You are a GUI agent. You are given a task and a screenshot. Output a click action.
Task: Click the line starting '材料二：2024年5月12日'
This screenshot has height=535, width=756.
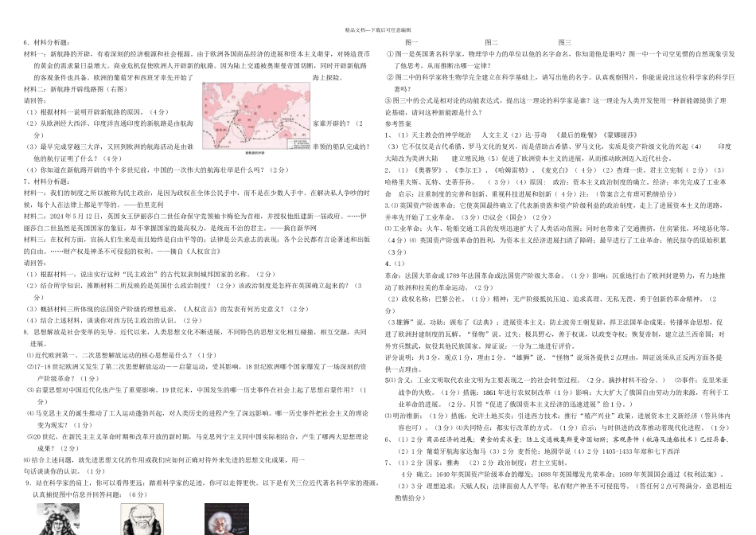click(195, 216)
